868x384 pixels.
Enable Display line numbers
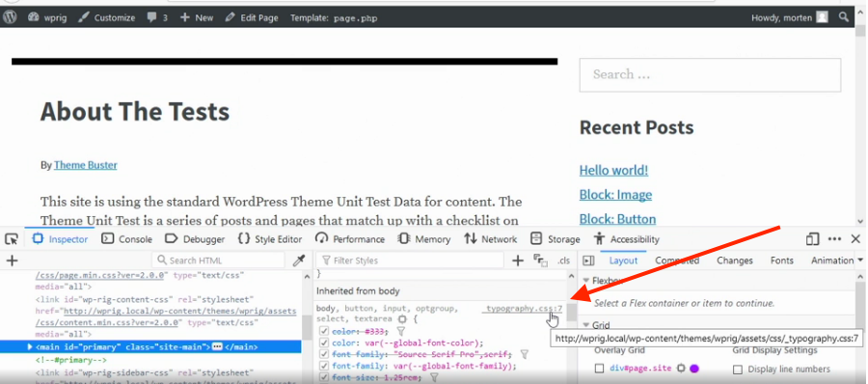coord(738,370)
